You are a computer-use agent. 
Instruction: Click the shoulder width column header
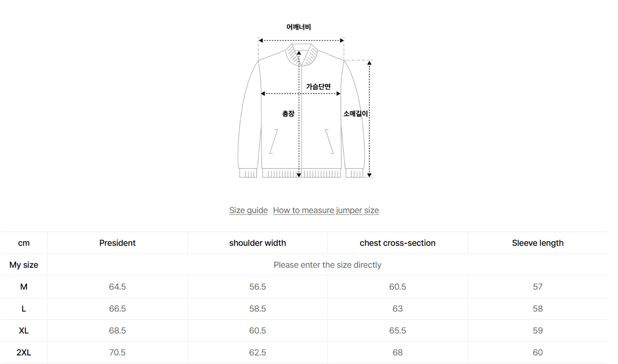(257, 243)
